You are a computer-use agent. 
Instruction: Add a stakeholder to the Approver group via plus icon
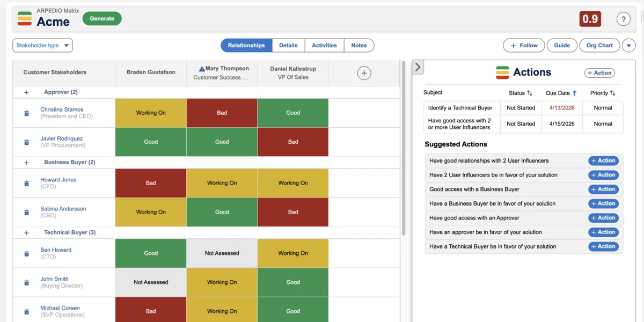click(x=26, y=92)
